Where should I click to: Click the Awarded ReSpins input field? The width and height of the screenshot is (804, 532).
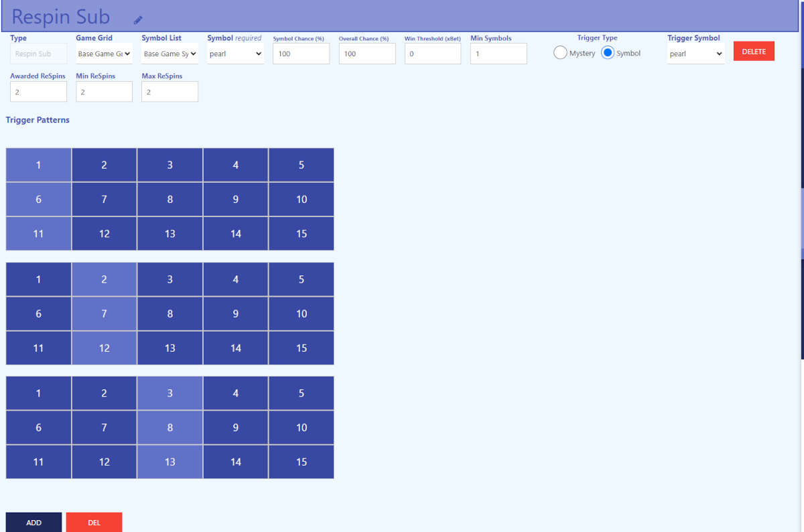[38, 92]
